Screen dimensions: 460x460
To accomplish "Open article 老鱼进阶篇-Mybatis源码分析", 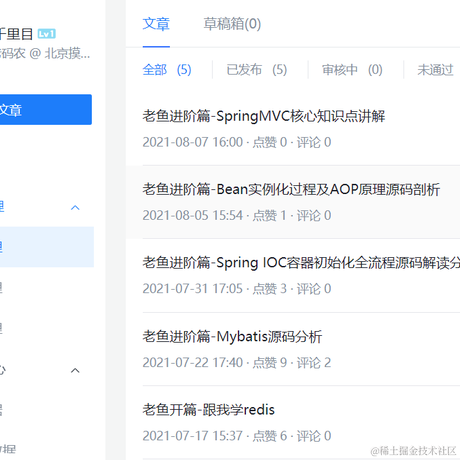I will pos(232,336).
